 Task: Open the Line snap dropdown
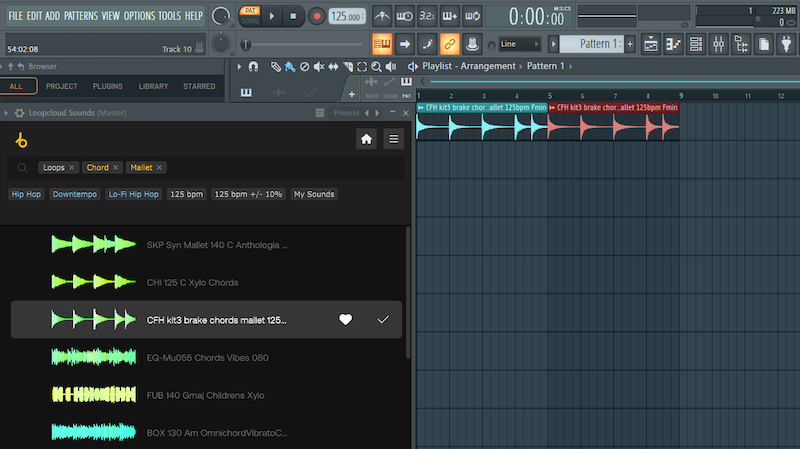pos(521,44)
